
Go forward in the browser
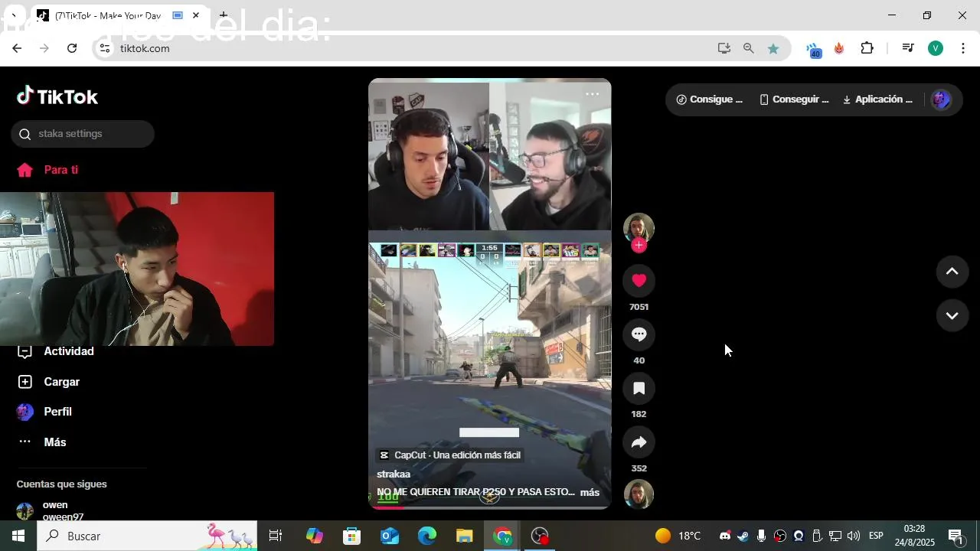44,48
